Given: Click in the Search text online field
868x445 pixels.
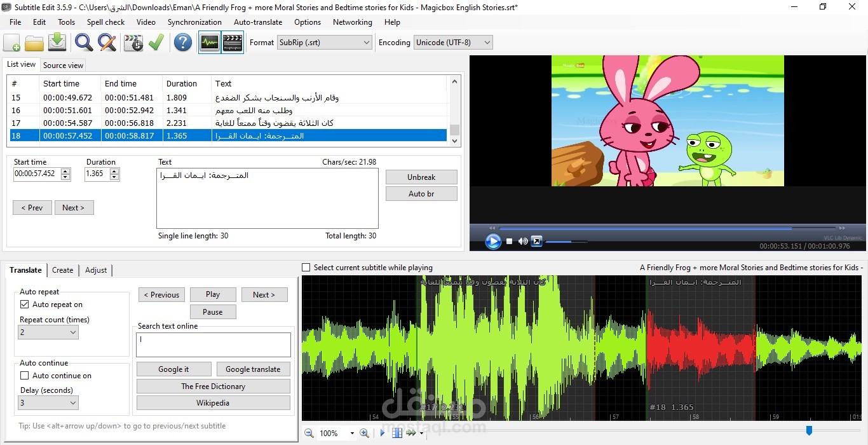Looking at the screenshot, I should click(214, 345).
